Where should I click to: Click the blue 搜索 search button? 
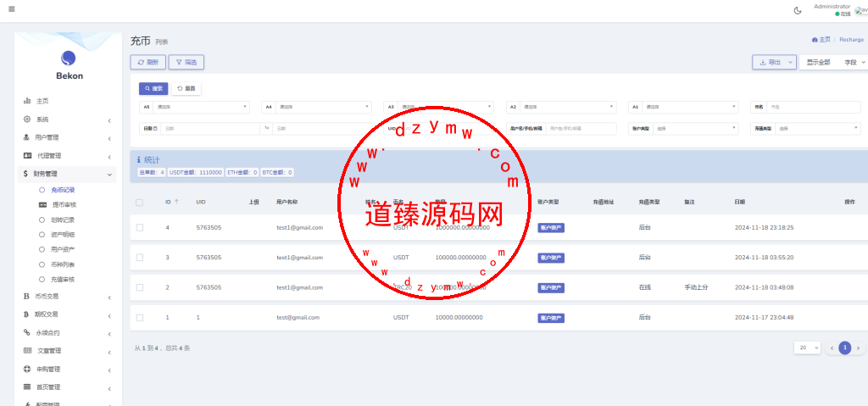153,89
